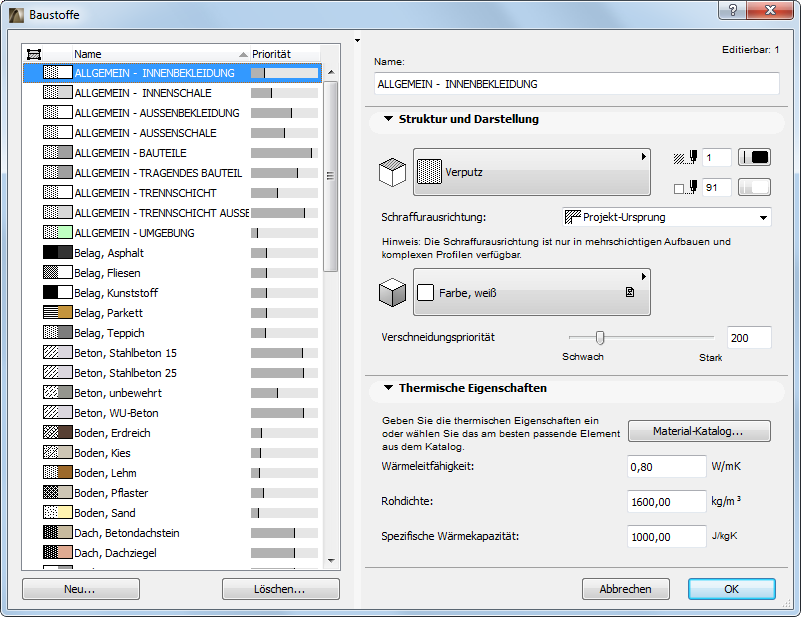
Task: Click the list scrollbar down arrow
Action: pos(331,561)
